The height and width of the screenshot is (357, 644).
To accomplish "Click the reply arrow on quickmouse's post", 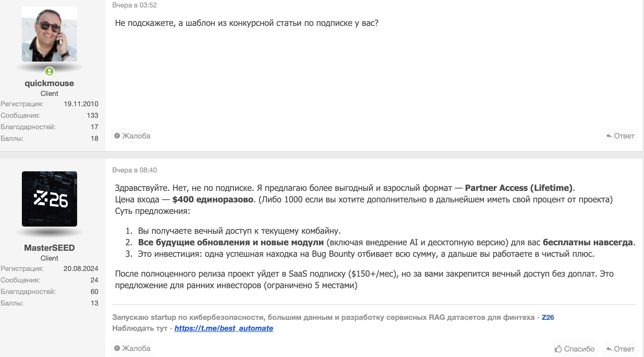I will click(609, 136).
